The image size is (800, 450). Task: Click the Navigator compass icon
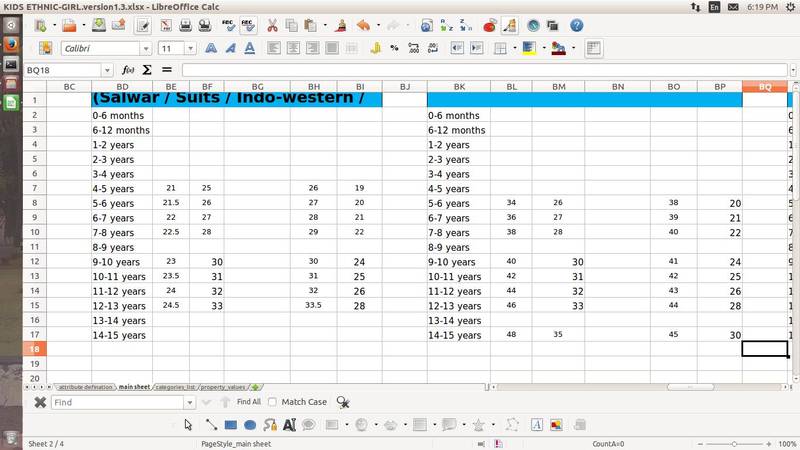(x=533, y=25)
